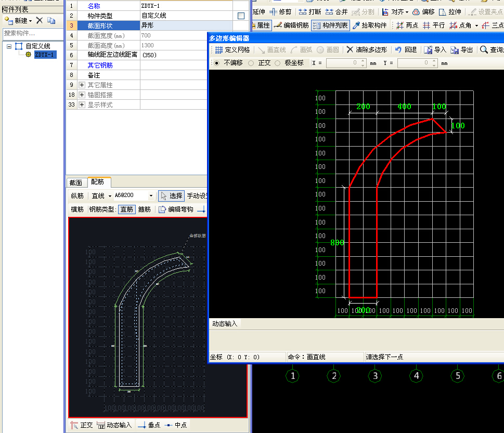Image resolution: width=504 pixels, height=433 pixels.
Task: Select the 名称 property row link
Action: coord(94,6)
